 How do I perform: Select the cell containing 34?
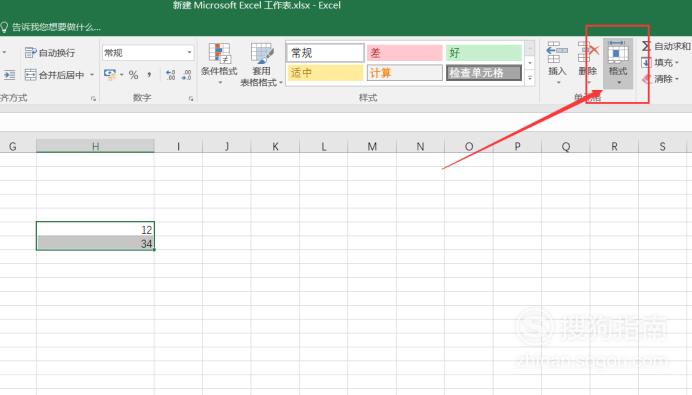click(95, 243)
